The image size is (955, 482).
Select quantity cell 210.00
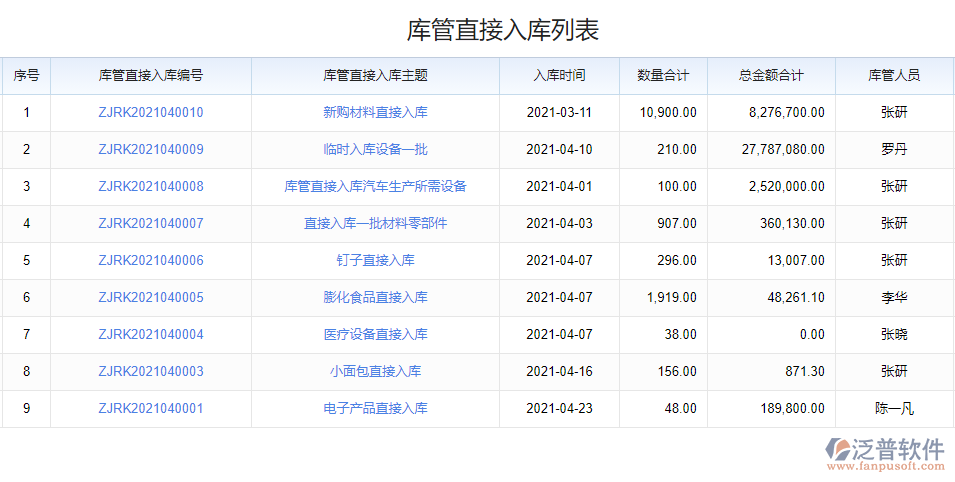pyautogui.click(x=663, y=149)
